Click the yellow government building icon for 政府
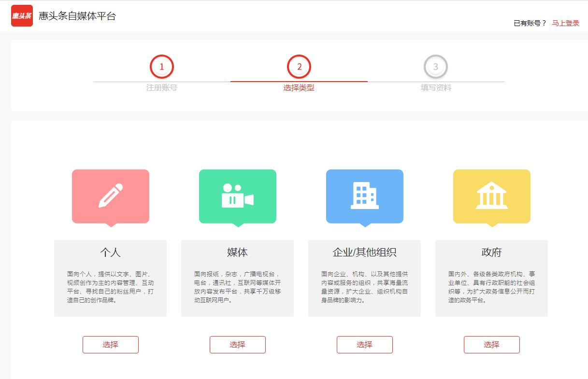The height and width of the screenshot is (379, 588). 491,196
